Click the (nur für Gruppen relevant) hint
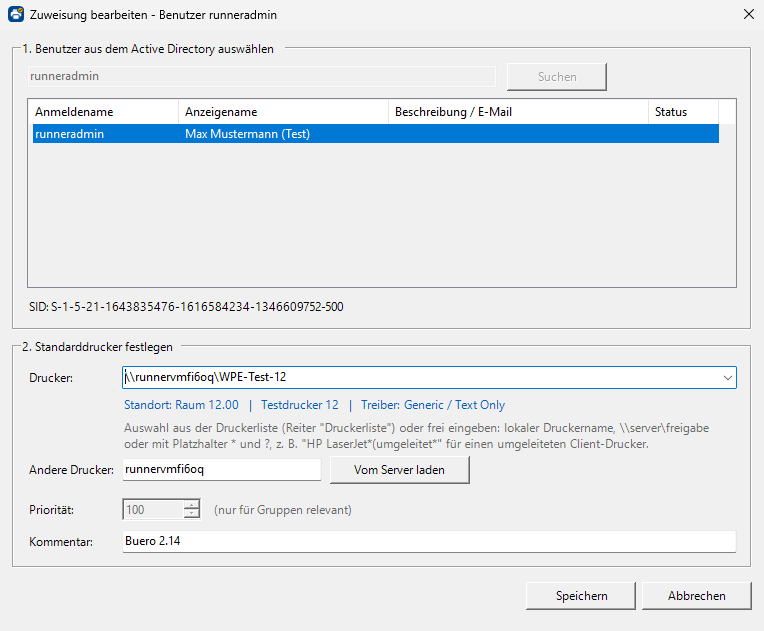Viewport: 764px width, 631px height. pyautogui.click(x=283, y=510)
